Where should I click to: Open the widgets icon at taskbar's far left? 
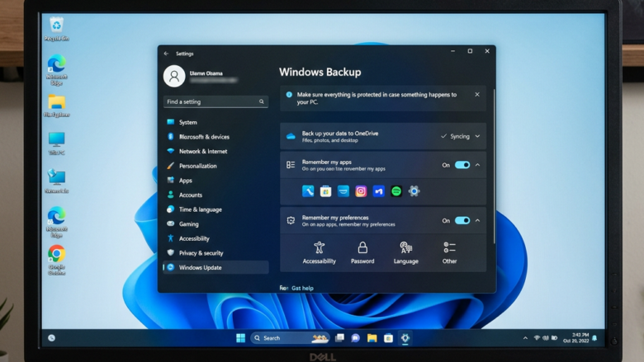(51, 338)
